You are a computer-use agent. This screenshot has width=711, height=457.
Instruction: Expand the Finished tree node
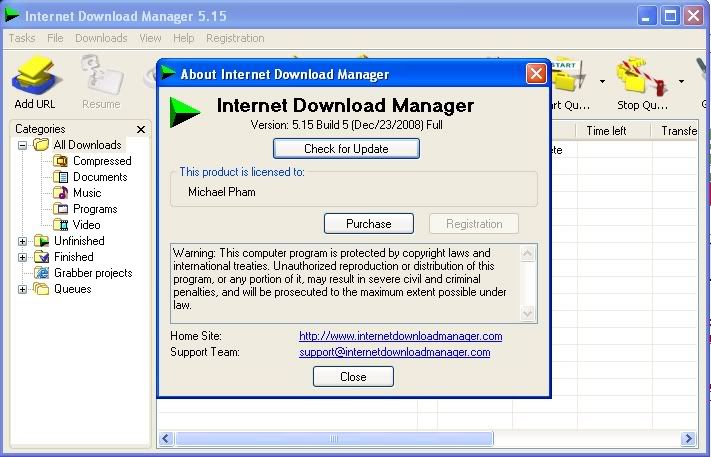tap(22, 258)
